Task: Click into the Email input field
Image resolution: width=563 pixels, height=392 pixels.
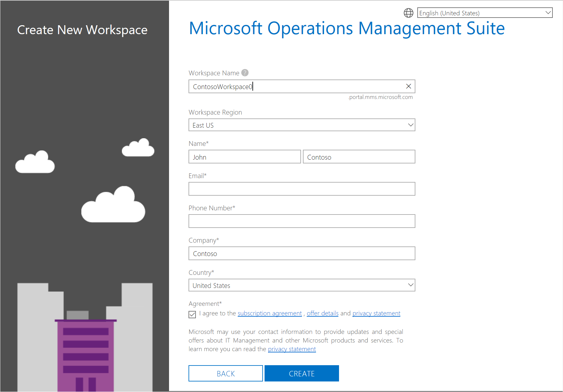Action: tap(302, 189)
